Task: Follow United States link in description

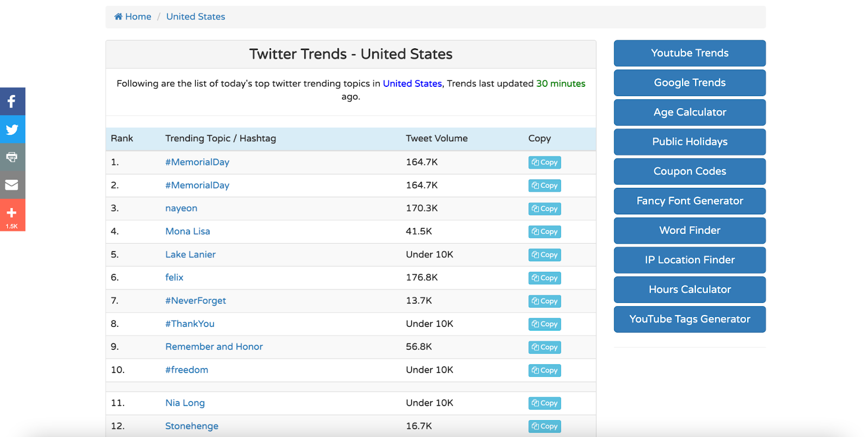Action: click(x=412, y=84)
